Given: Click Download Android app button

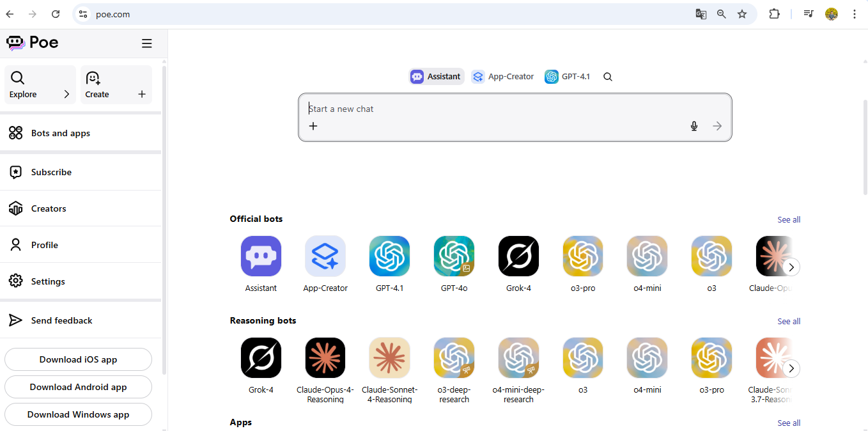Looking at the screenshot, I should [78, 387].
